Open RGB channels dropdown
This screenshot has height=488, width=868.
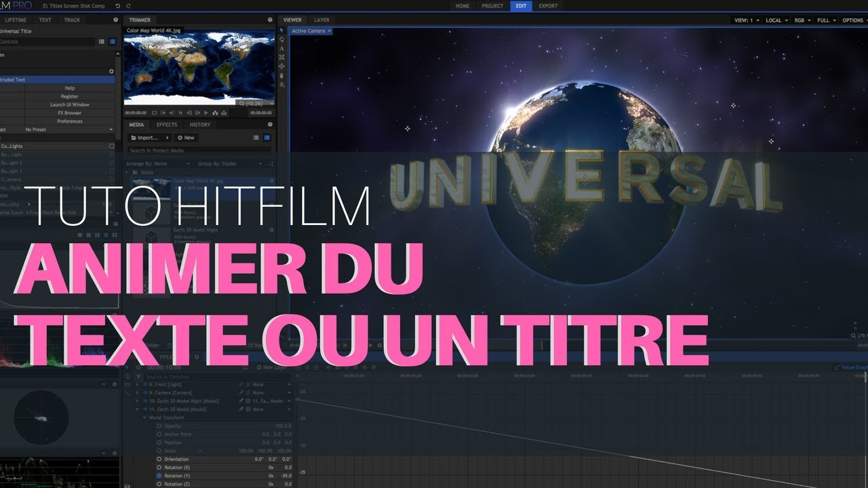tap(802, 20)
